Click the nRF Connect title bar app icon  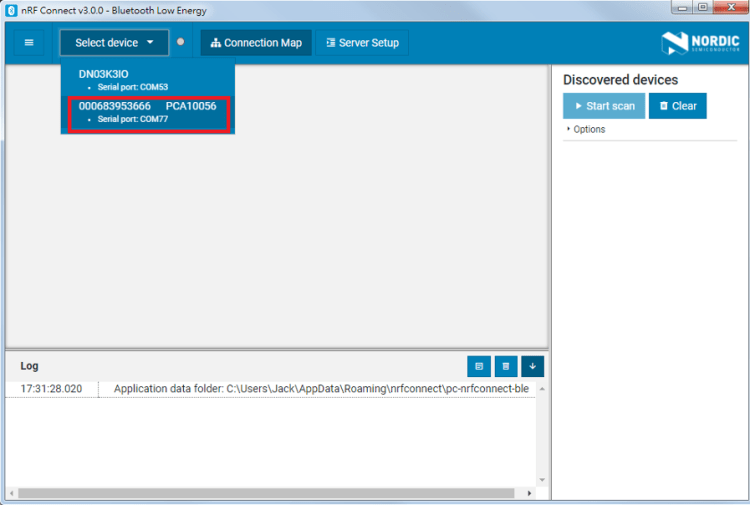pos(12,9)
